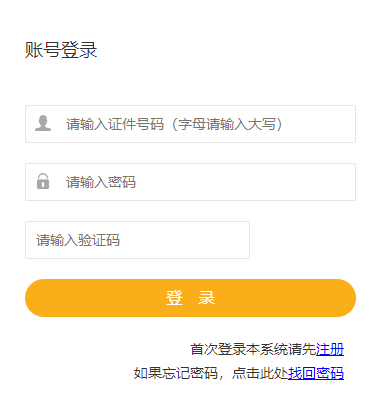Submit the form with the 登录 button
This screenshot has height=399, width=383.
click(190, 298)
